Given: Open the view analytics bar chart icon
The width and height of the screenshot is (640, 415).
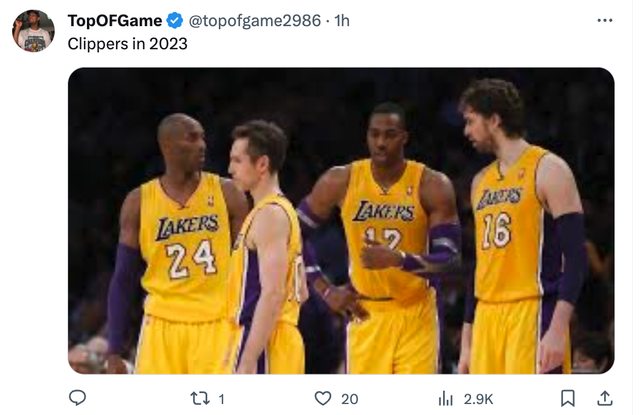Looking at the screenshot, I should pos(446,398).
